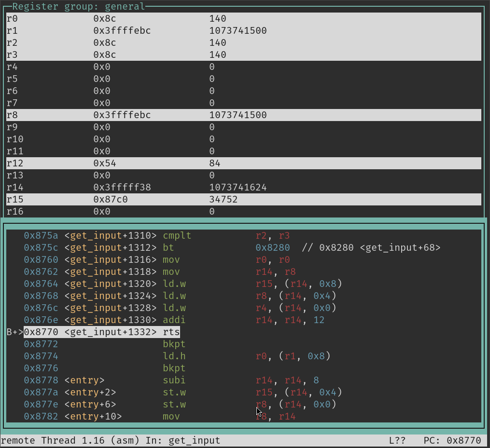Click operands 'r4, (r14, 0x0)'
Viewport: 490px width, 448px height.
coord(296,308)
